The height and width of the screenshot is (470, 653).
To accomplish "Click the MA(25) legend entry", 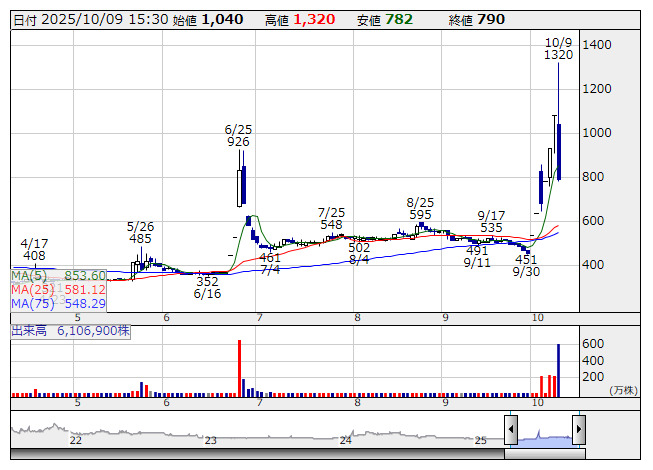I will [x=58, y=290].
